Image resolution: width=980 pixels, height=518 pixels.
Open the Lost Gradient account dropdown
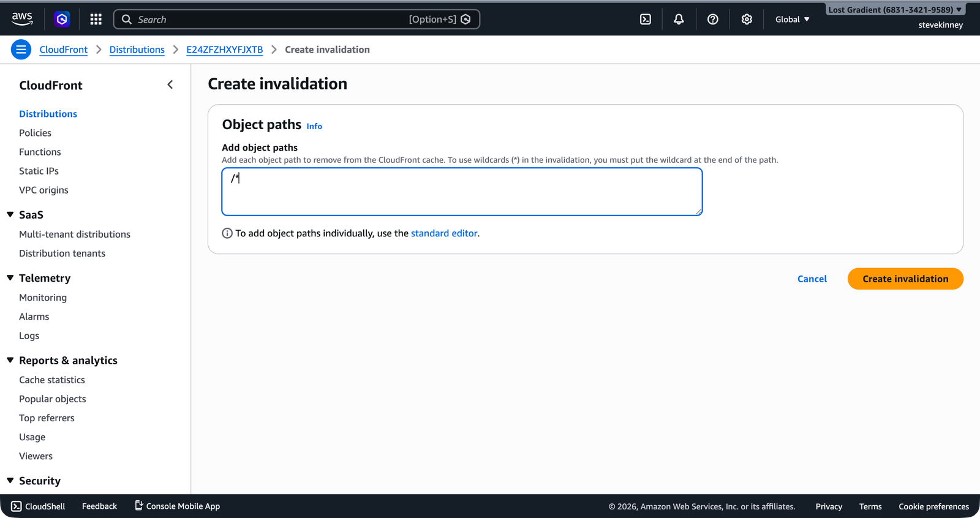(895, 9)
